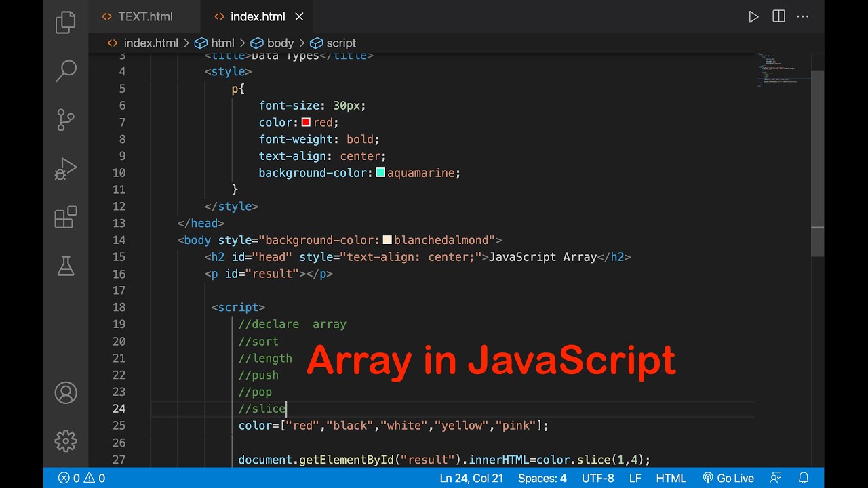Change indentation via Spaces: 4
Screen dimensions: 868x488
(x=542, y=478)
